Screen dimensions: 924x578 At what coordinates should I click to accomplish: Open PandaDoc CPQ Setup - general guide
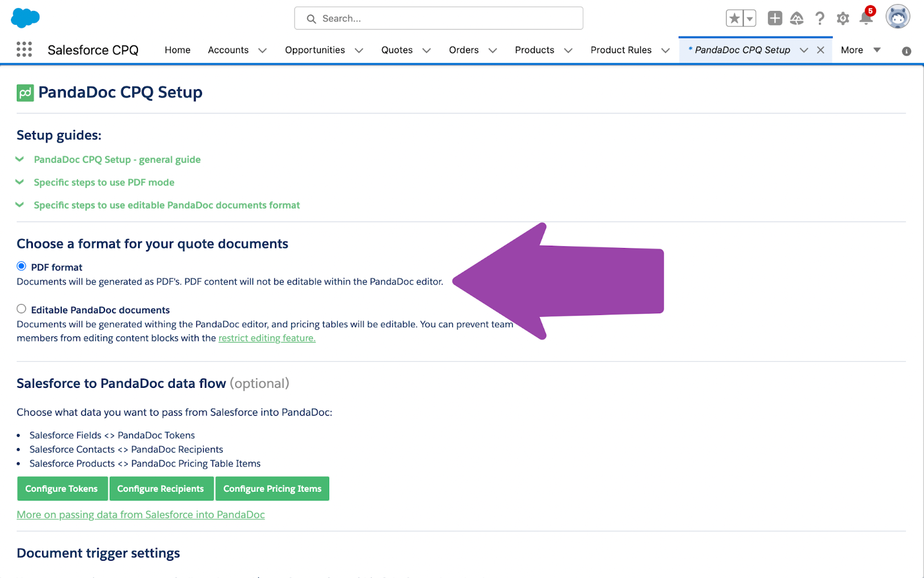click(117, 160)
